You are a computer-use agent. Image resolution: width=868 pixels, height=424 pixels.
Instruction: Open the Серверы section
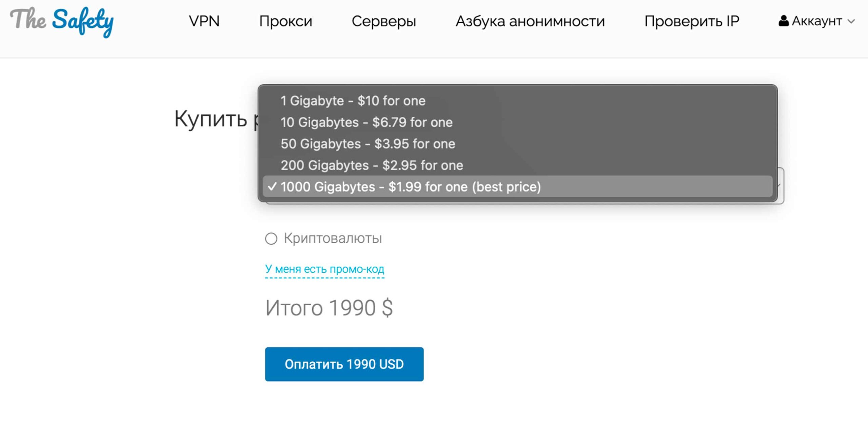point(383,21)
